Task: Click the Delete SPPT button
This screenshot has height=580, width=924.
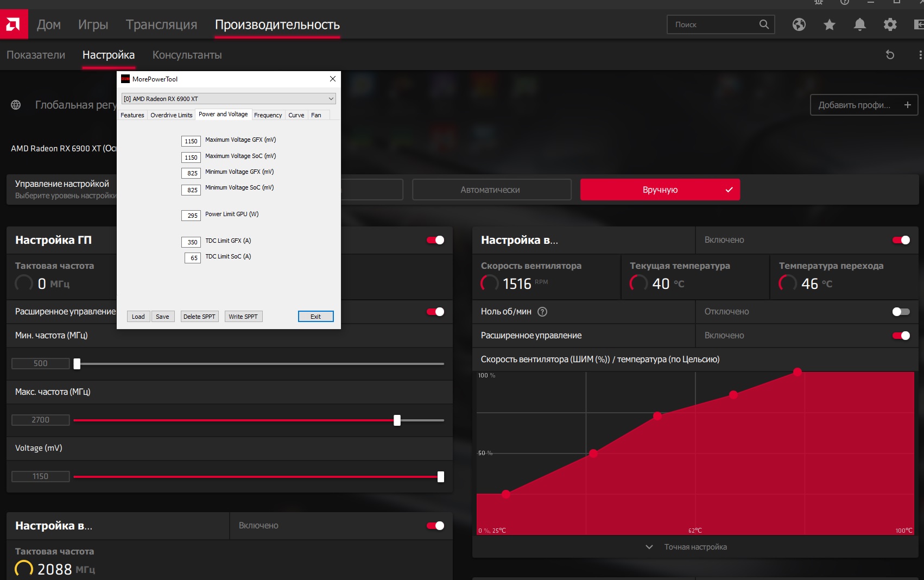Action: pyautogui.click(x=199, y=317)
